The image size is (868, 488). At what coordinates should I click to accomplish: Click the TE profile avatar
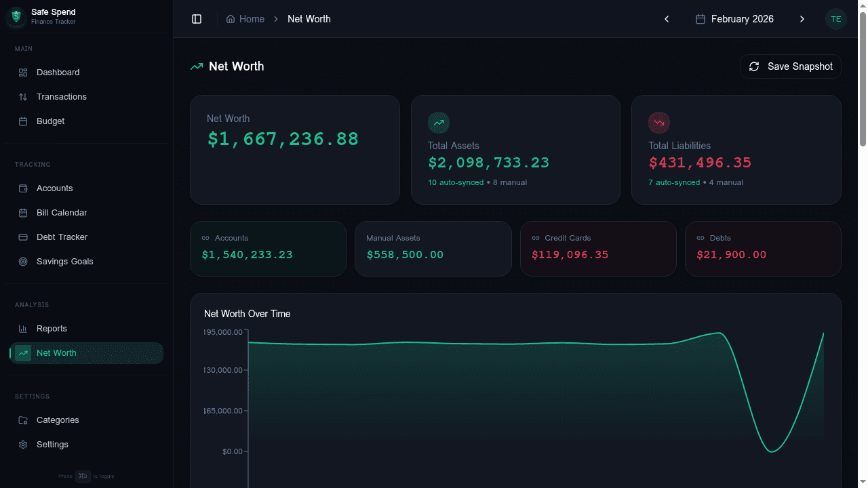(836, 18)
